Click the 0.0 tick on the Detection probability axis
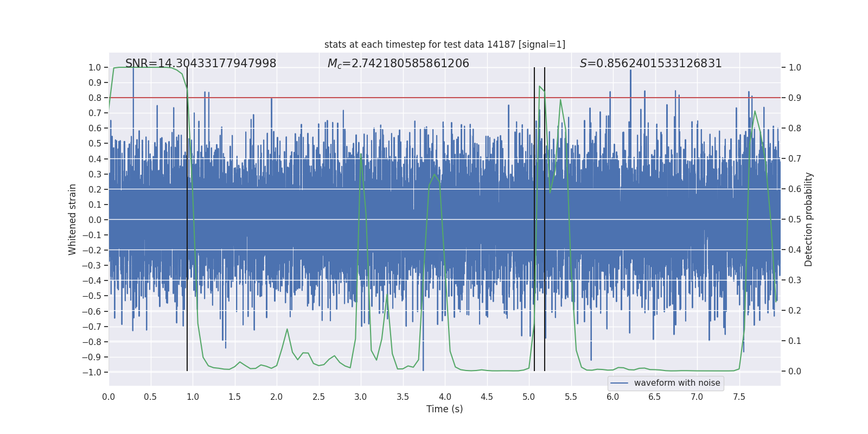The height and width of the screenshot is (434, 868). [x=795, y=371]
